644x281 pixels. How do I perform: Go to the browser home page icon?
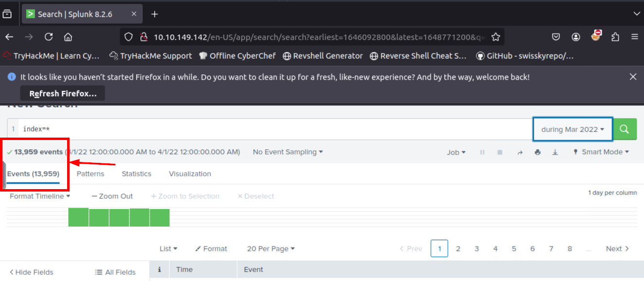click(x=68, y=37)
